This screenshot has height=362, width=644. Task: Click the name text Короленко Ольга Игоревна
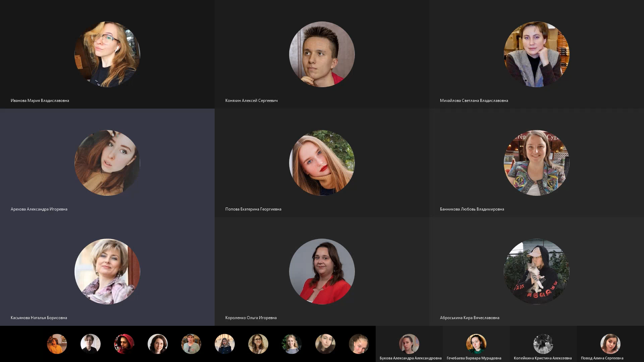point(251,318)
